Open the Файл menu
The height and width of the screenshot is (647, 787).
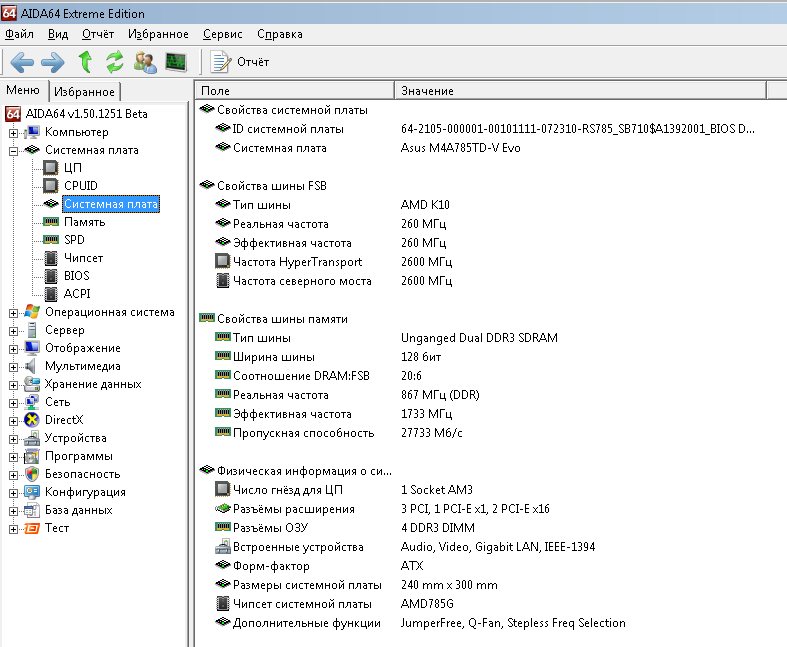(19, 34)
